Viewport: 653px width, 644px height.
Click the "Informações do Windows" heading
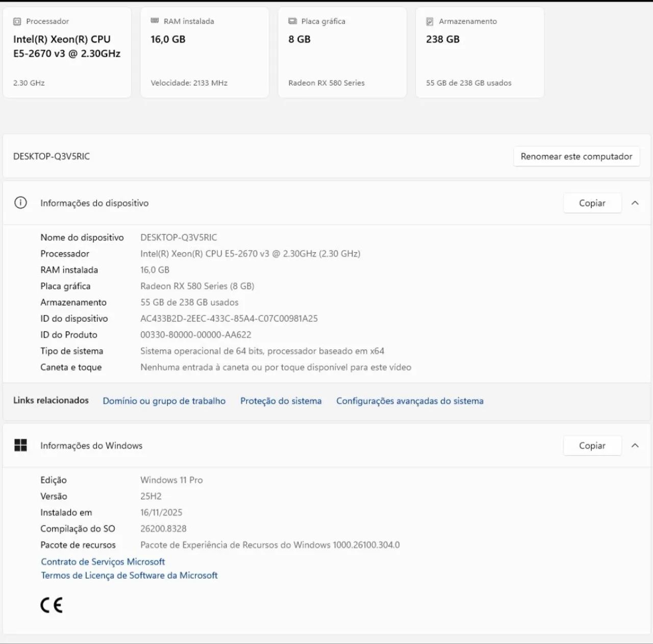pos(91,446)
